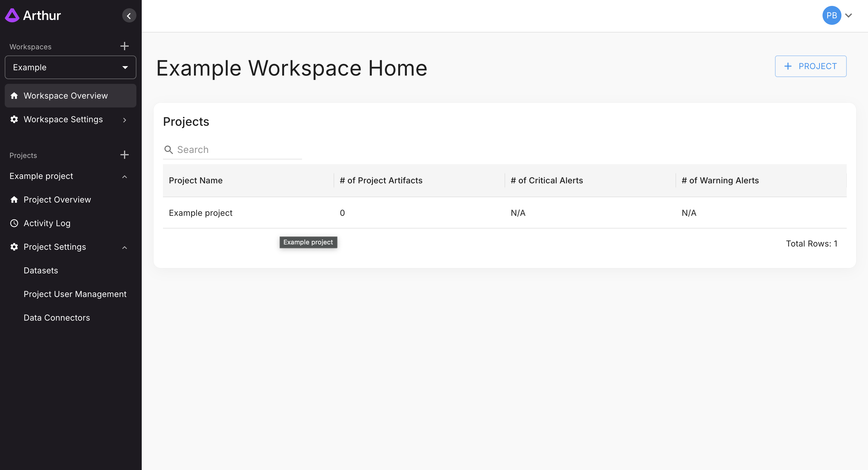
Task: Click the Project Settings gear icon
Action: click(x=14, y=247)
